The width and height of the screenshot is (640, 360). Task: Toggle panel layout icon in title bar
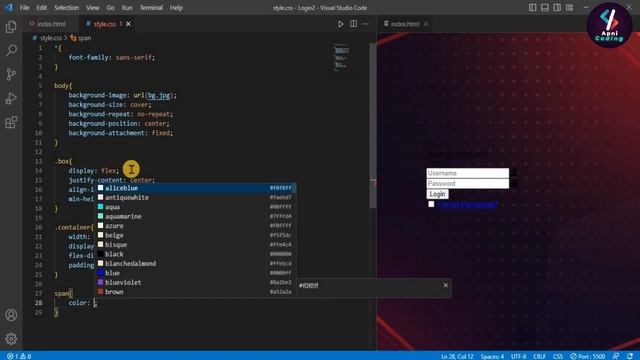(x=545, y=7)
